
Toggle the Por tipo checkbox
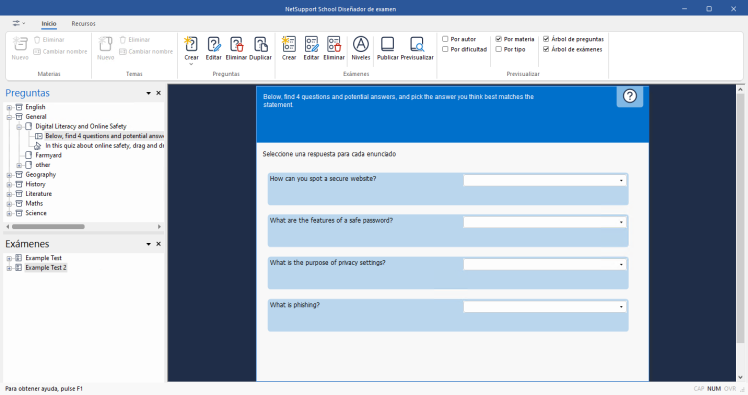[499, 49]
